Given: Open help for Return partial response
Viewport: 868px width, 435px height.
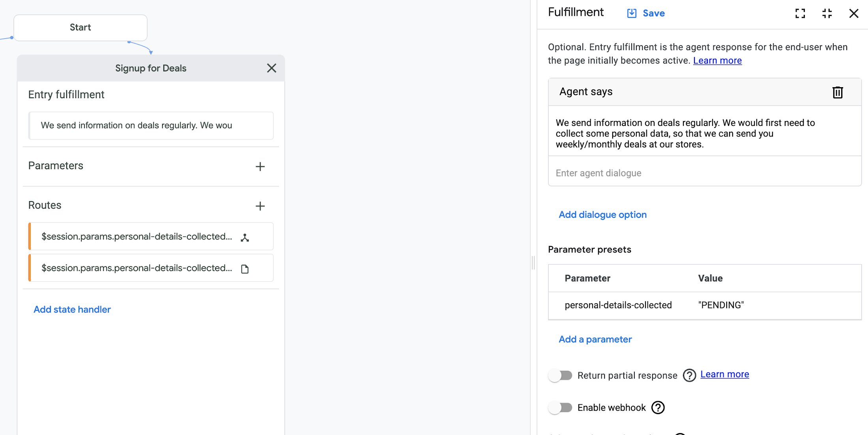Looking at the screenshot, I should click(x=689, y=375).
